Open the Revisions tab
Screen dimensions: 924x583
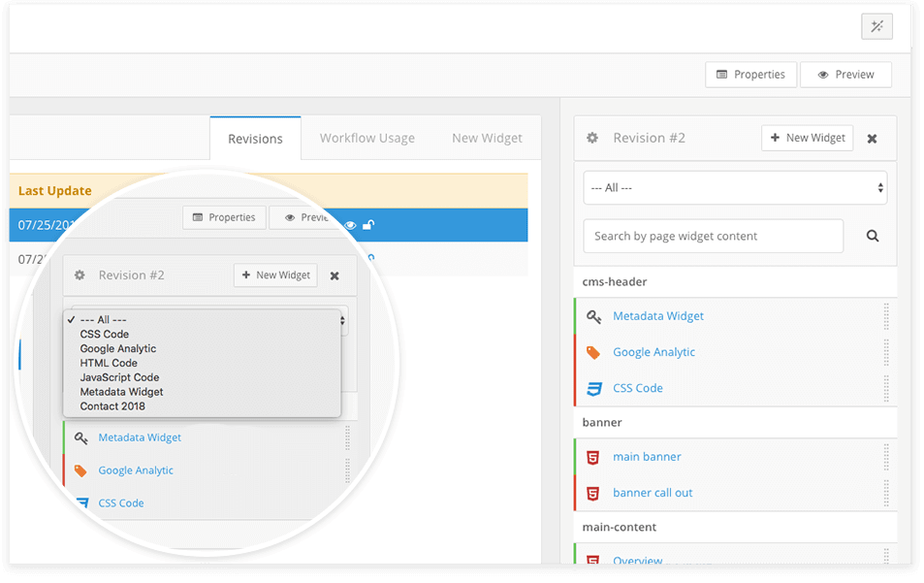(255, 138)
